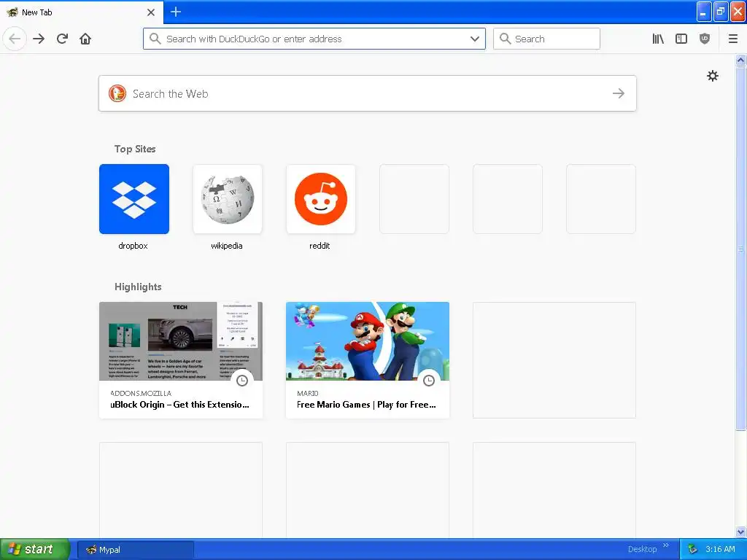Click into the Search the Web box
This screenshot has width=747, height=560.
368,93
